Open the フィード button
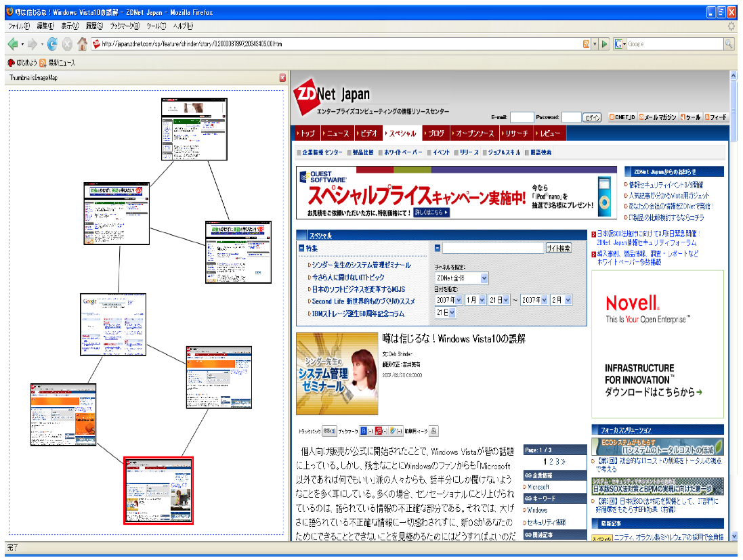Screen dimensions: 743x560 tap(715, 117)
